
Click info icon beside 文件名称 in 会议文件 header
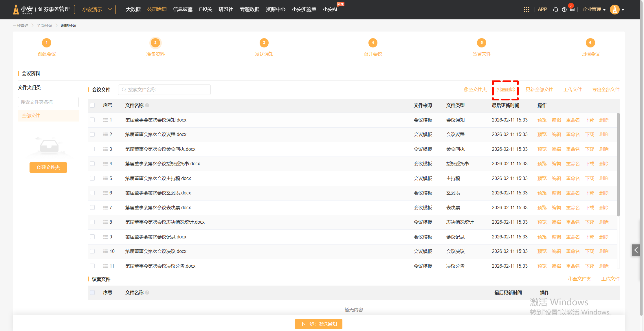147,105
